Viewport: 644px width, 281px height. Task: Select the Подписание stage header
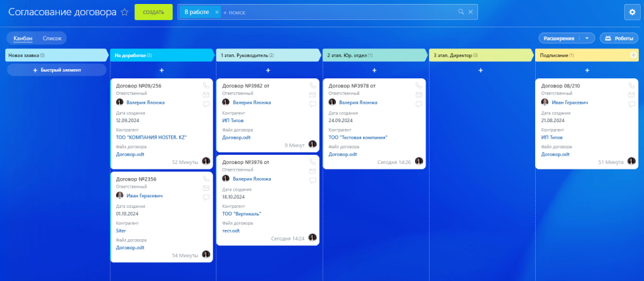tap(587, 55)
